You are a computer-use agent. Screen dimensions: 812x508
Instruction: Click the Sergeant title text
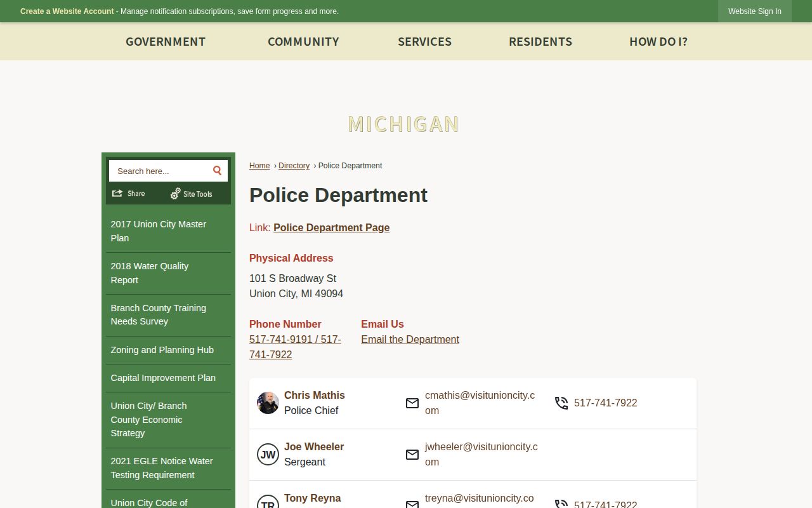(x=304, y=462)
